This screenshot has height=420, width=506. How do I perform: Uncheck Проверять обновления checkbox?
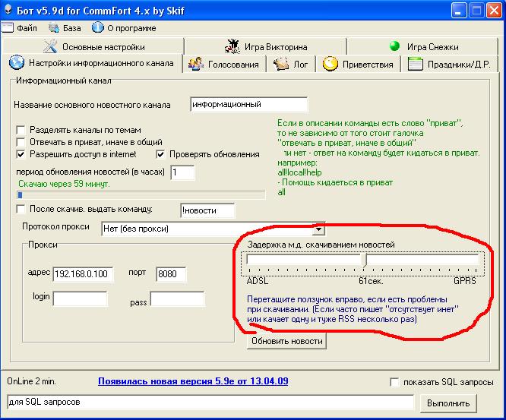(x=161, y=154)
